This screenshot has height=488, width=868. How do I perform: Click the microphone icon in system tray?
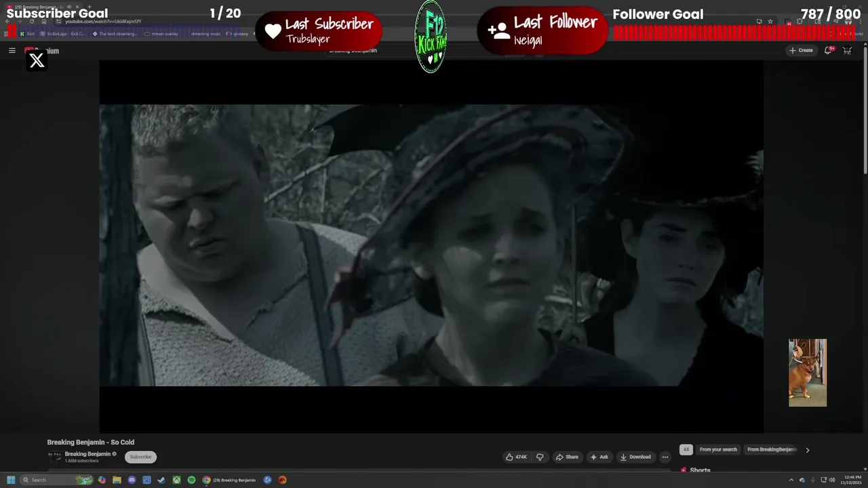click(812, 480)
